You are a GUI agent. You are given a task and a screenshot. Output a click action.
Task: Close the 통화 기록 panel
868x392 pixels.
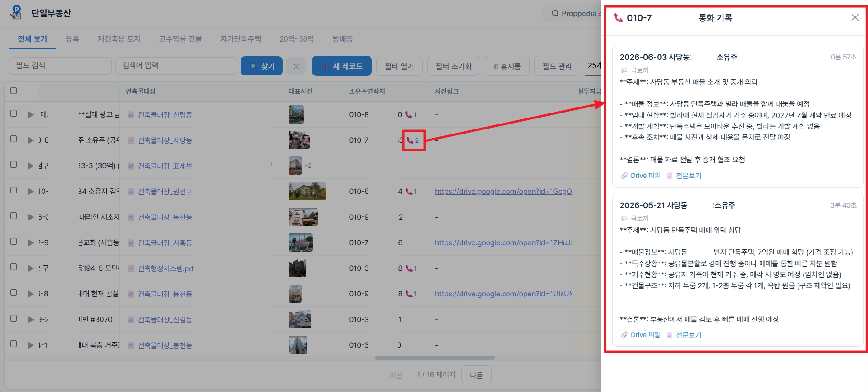click(x=855, y=17)
